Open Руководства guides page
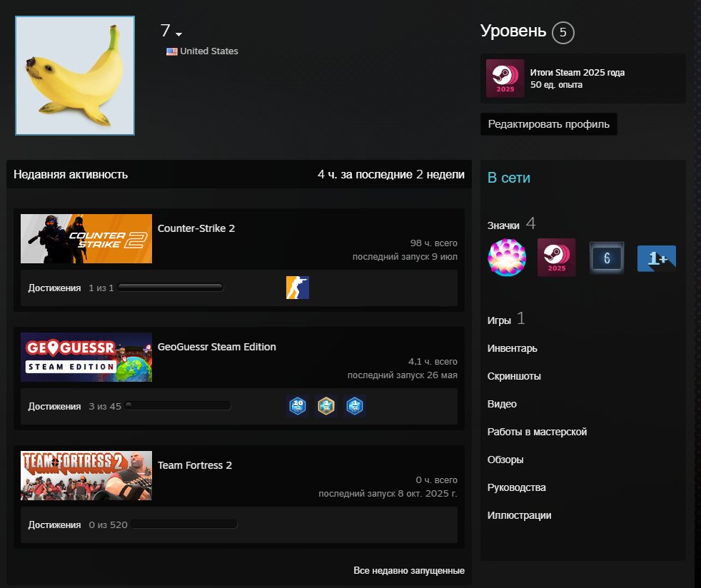This screenshot has height=588, width=701. pos(516,487)
